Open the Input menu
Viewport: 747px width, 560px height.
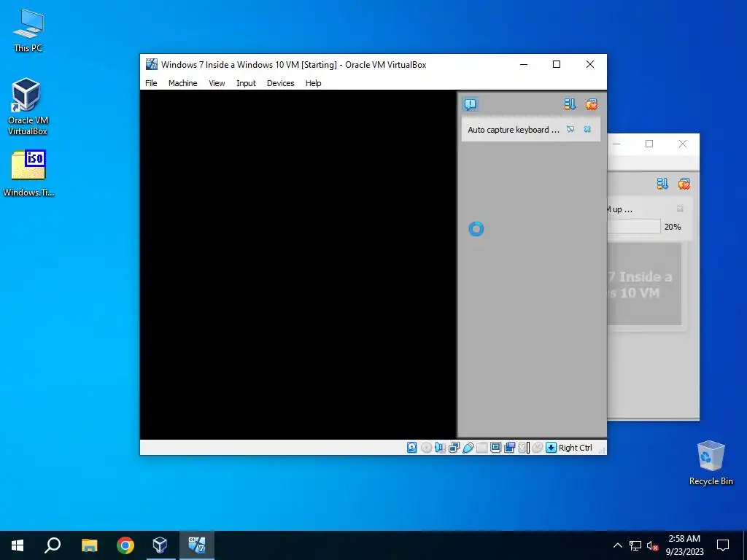click(x=246, y=83)
